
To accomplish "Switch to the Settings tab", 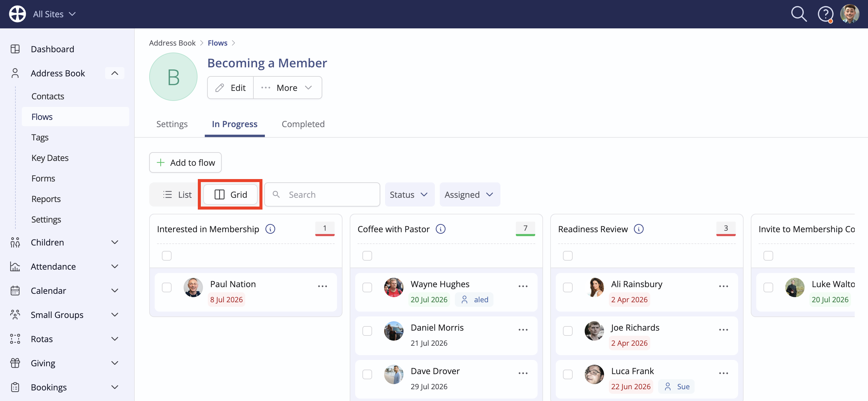I will coord(172,124).
